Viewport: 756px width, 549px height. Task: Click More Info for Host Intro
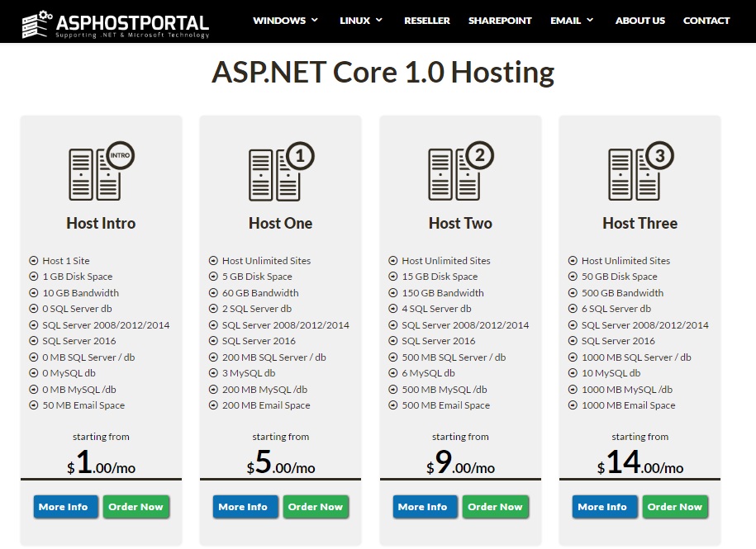[65, 507]
